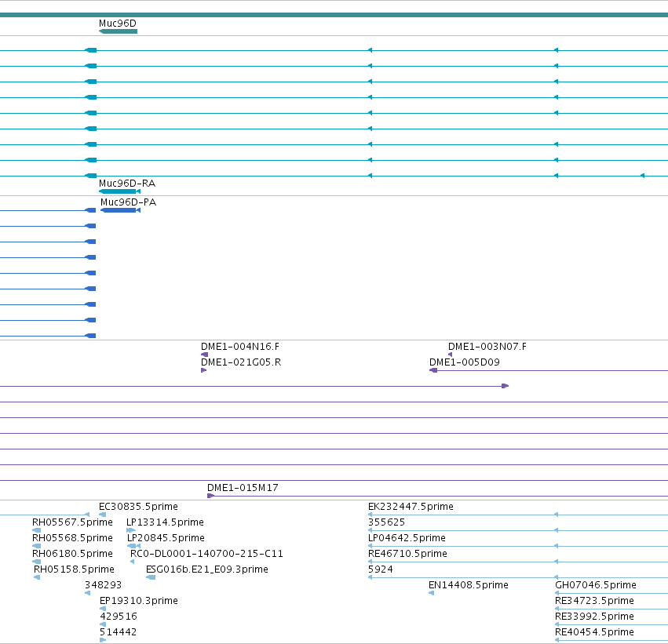Image resolution: width=668 pixels, height=644 pixels.
Task: Click the DME1-015M17 start arrow
Action: (210, 496)
